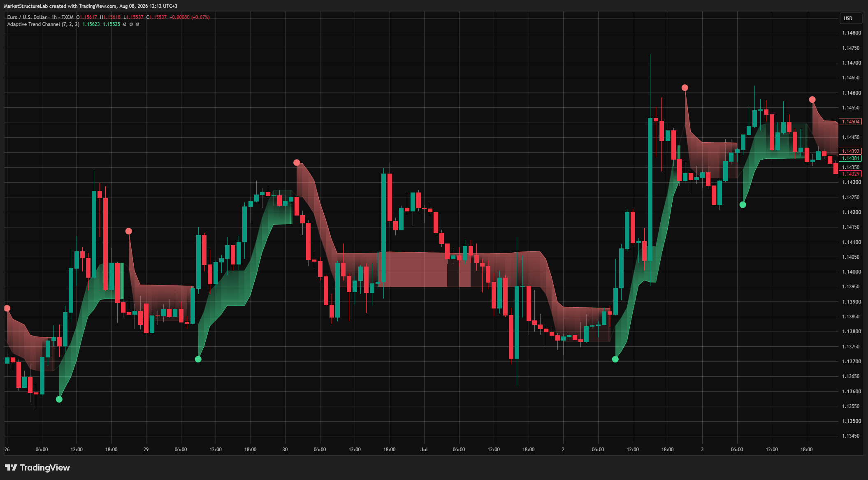The image size is (868, 480).
Task: Click the TradingView logo
Action: coord(37,468)
